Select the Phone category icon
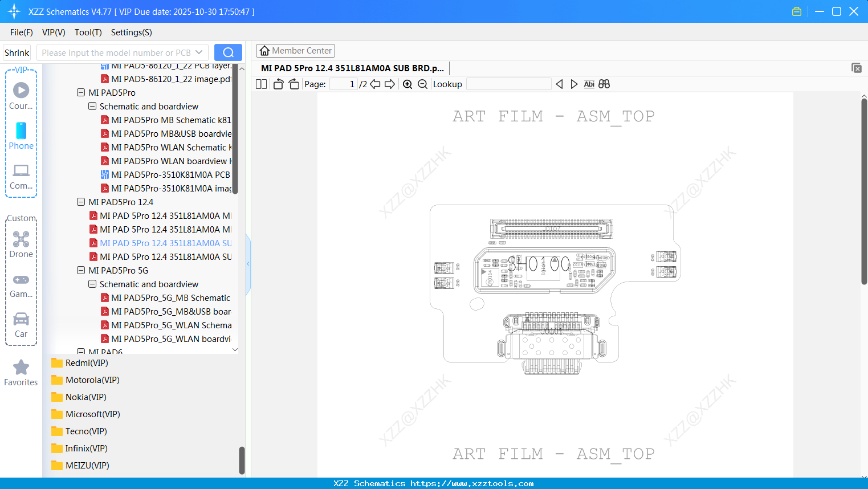 [21, 136]
